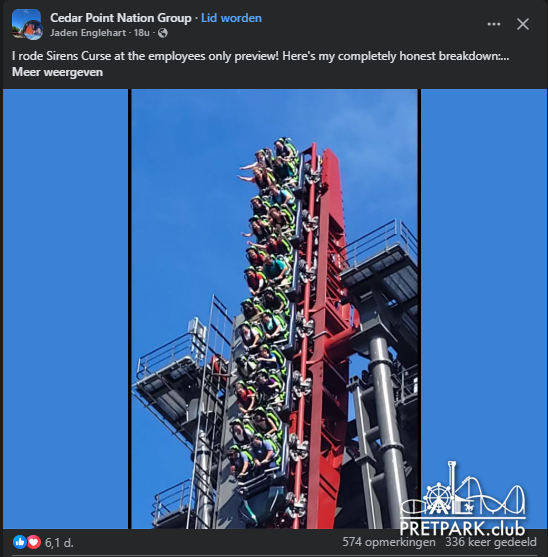Open the Cedar Point Nation Group page
This screenshot has height=557, width=548.
tap(121, 18)
